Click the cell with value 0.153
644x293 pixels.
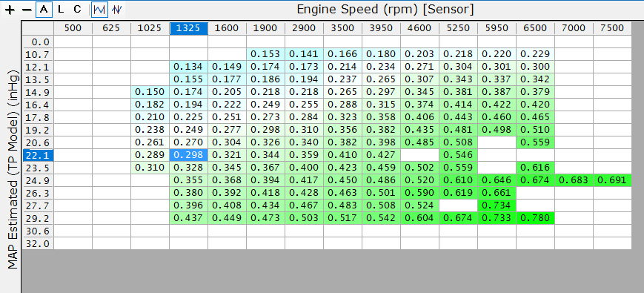point(266,54)
